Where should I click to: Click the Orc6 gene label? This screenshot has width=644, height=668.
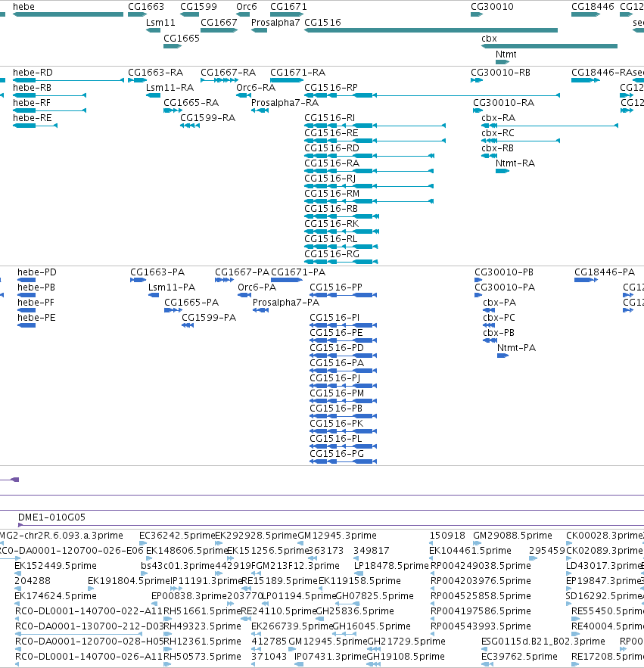coord(247,6)
